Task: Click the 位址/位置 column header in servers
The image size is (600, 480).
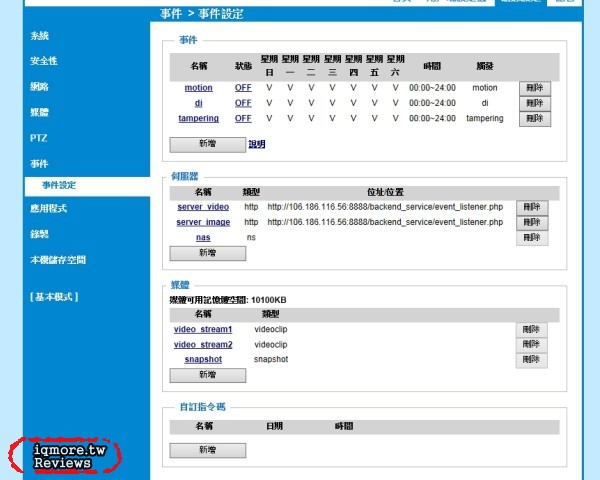Action: click(x=385, y=192)
